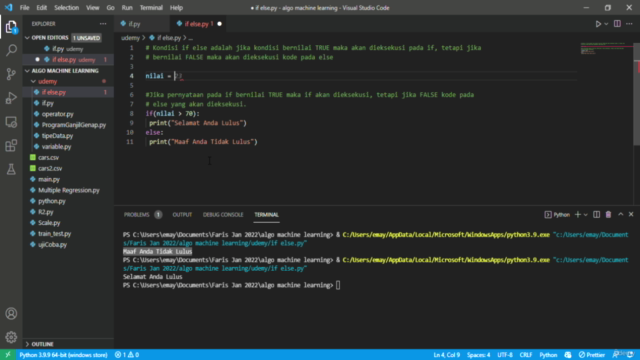
Task: Open the new terminal launch profile dropdown
Action: pyautogui.click(x=585, y=215)
